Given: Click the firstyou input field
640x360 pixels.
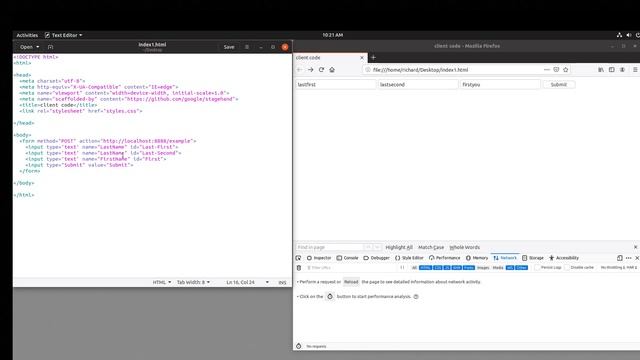Looking at the screenshot, I should (x=500, y=84).
